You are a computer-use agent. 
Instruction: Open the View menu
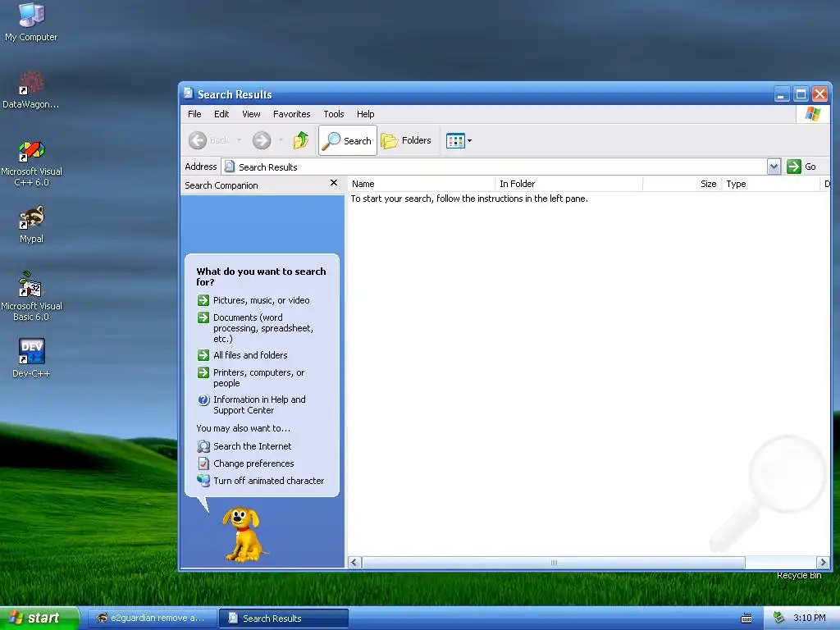[251, 114]
